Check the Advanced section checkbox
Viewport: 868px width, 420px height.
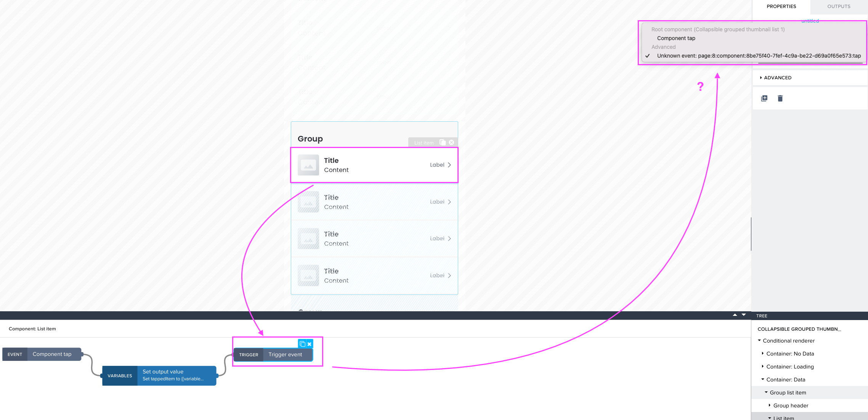pos(649,55)
